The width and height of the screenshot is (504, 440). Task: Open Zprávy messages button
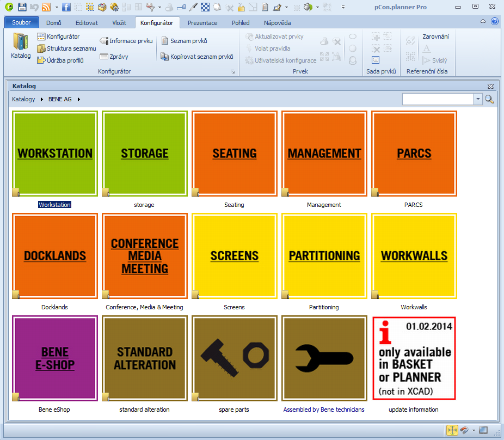pyautogui.click(x=114, y=57)
